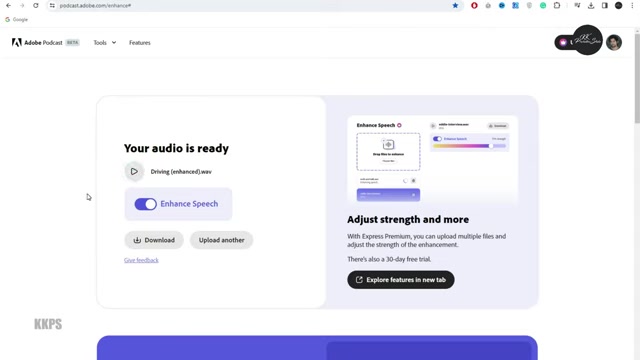Reload the current page
640x360 pixels.
coord(36,6)
